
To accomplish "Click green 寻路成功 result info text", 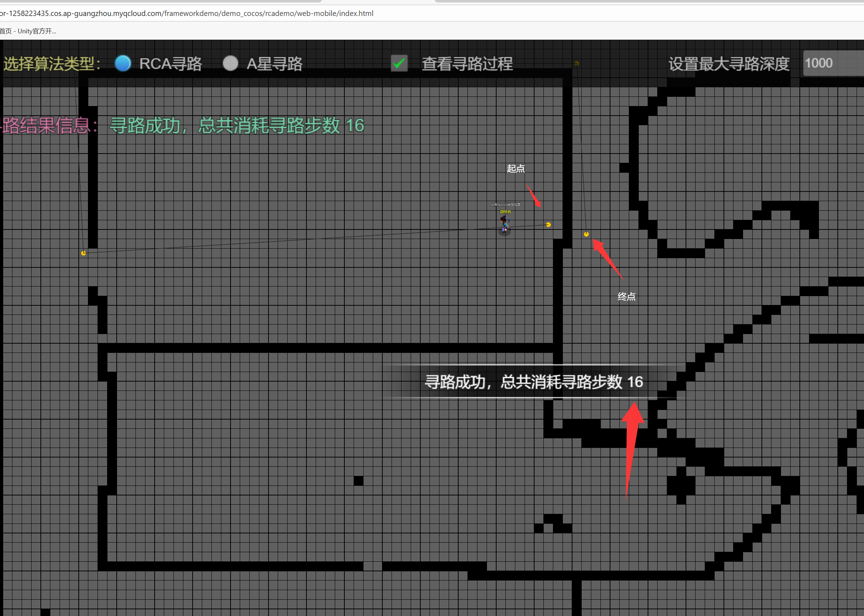I will tap(237, 125).
